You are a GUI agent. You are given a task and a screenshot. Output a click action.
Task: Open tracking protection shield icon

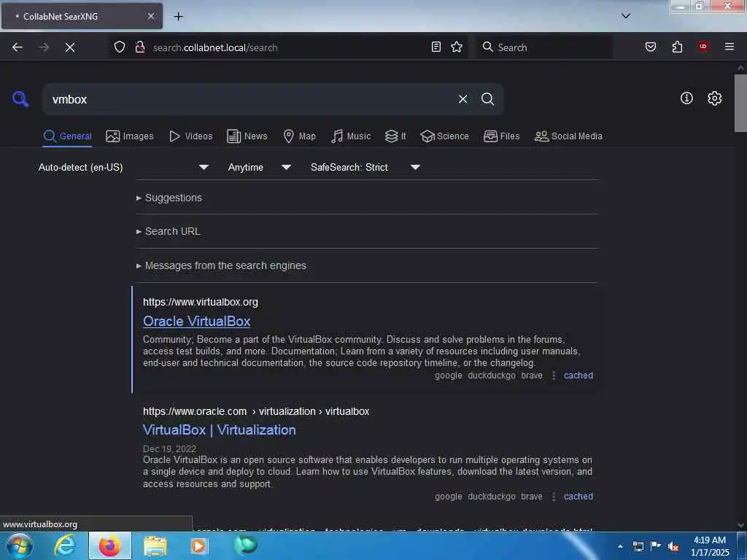120,47
